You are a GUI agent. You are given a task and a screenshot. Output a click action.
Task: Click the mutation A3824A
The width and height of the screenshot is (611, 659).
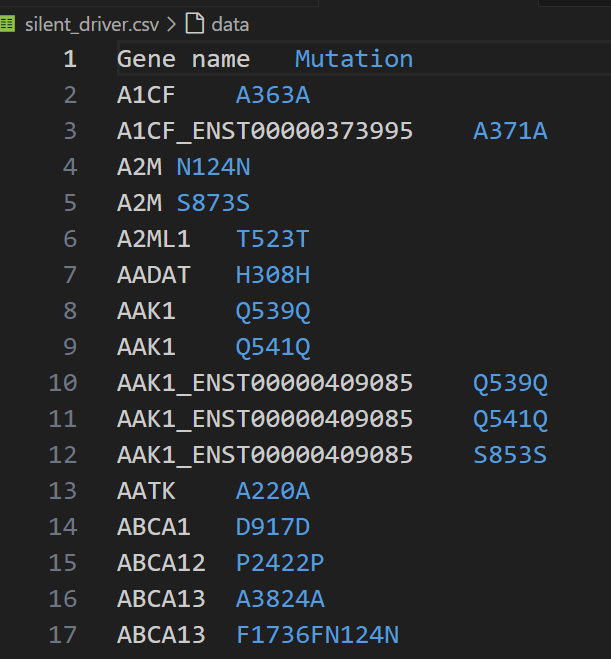[280, 599]
